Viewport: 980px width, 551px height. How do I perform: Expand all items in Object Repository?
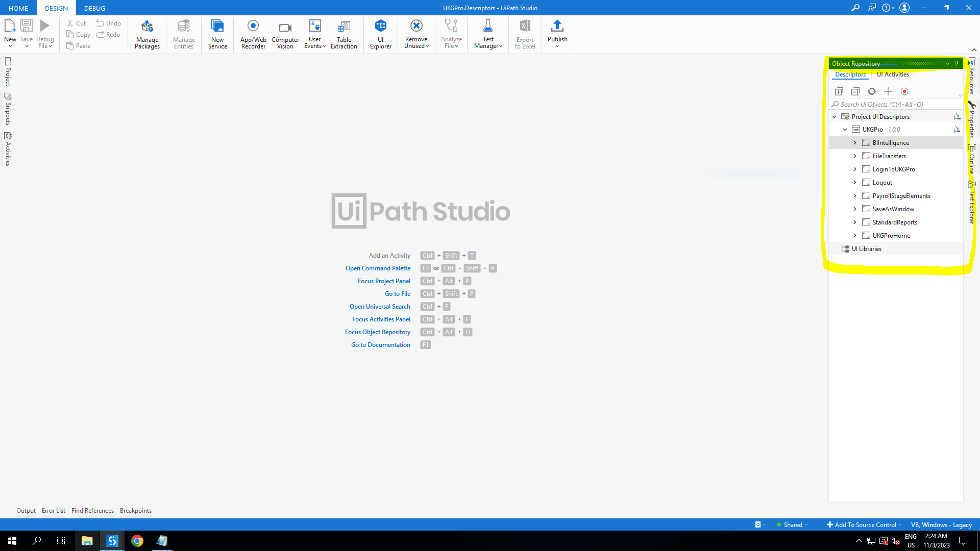(839, 91)
